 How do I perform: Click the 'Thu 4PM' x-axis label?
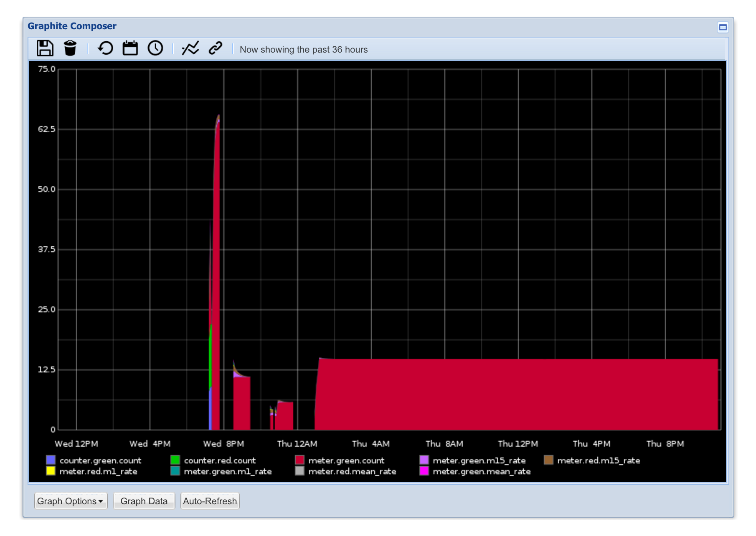(x=592, y=444)
